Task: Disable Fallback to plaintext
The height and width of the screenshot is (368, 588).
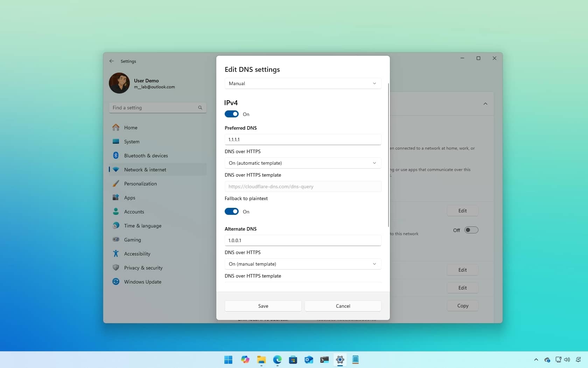Action: 231,211
